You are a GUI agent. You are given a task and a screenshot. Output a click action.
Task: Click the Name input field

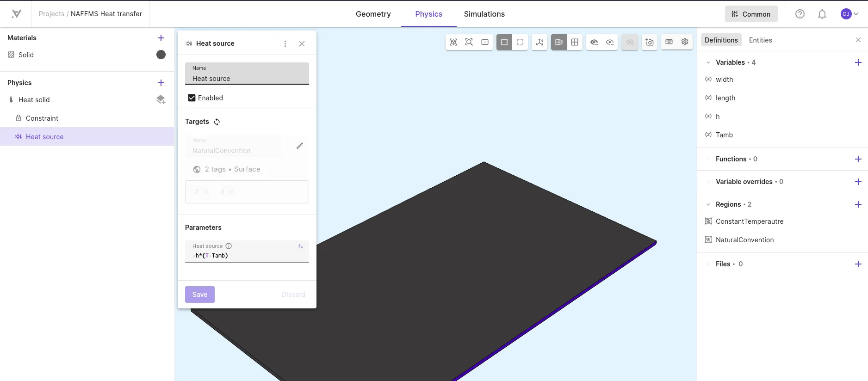[247, 74]
